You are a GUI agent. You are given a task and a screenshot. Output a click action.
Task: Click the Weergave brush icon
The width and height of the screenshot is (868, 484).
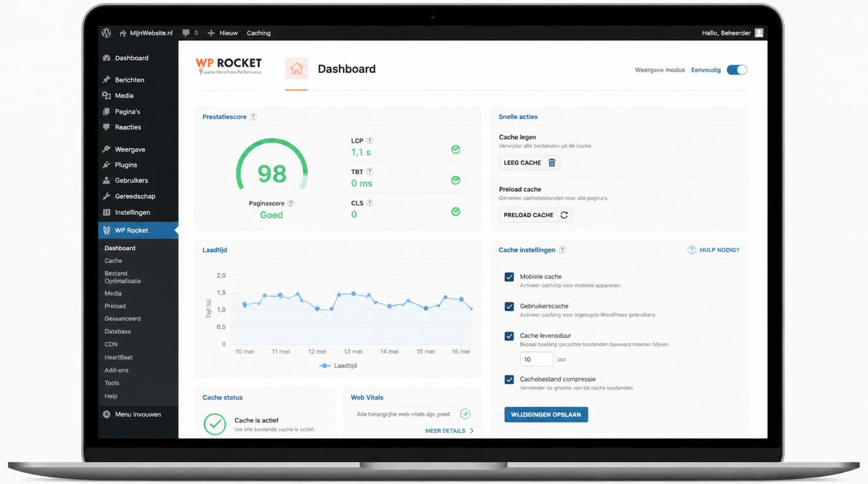click(107, 149)
